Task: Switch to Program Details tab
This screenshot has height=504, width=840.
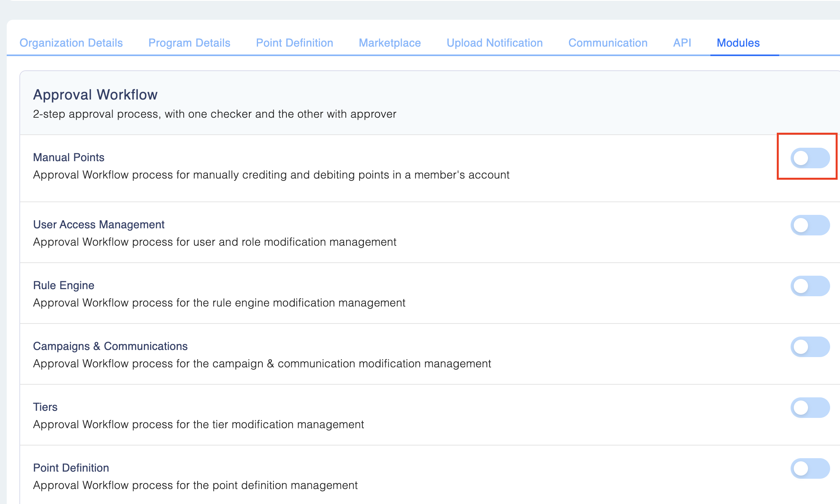Action: (x=189, y=43)
